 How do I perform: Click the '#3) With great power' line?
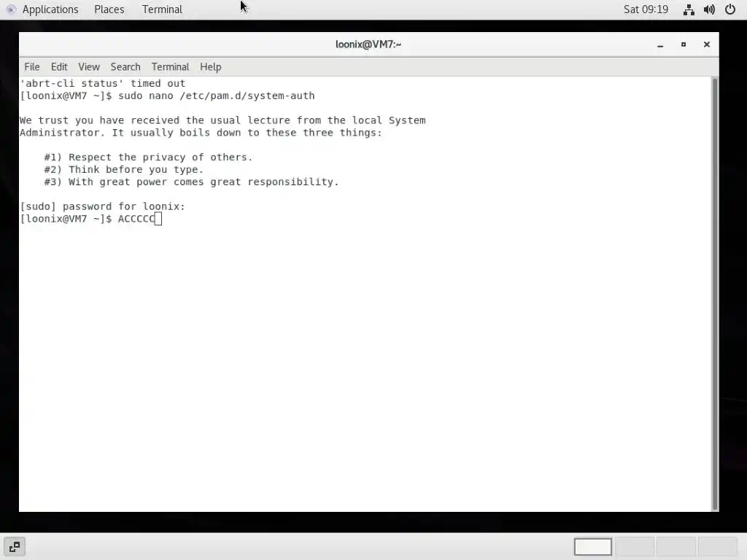[191, 182]
